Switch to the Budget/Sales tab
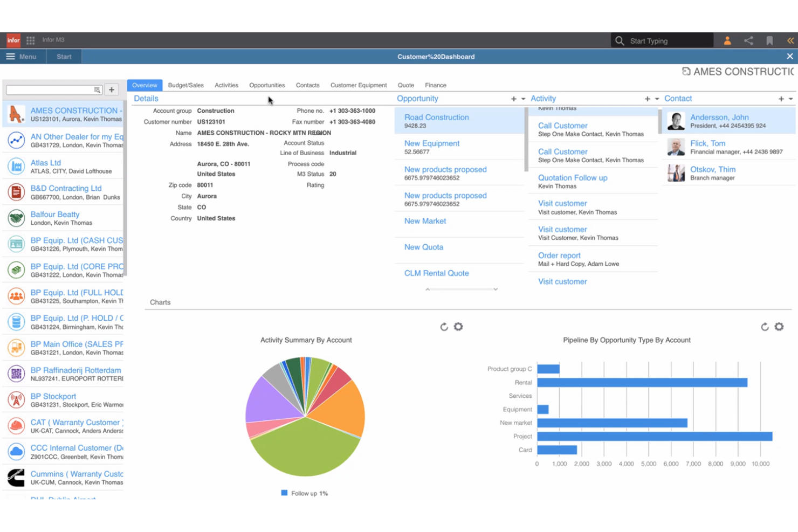 [x=186, y=85]
